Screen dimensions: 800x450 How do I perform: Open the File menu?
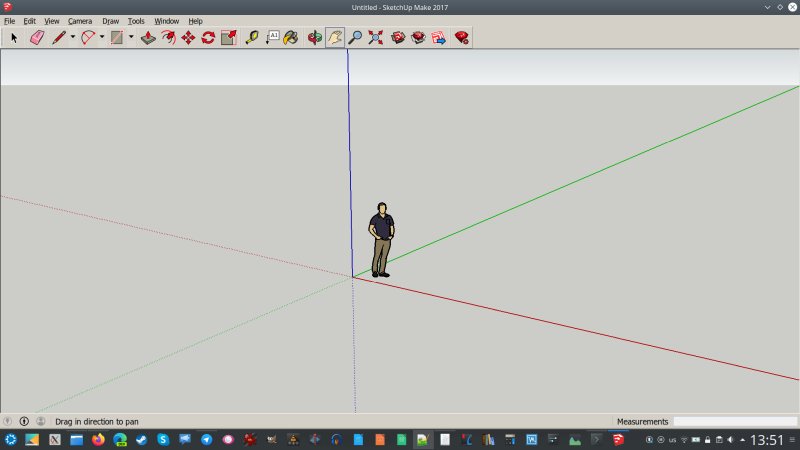click(10, 21)
